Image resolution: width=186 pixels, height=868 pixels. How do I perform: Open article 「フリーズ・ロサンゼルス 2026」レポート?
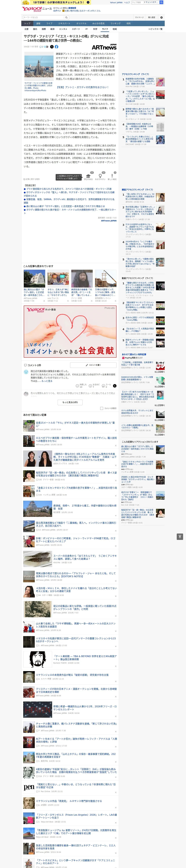[76, 813]
